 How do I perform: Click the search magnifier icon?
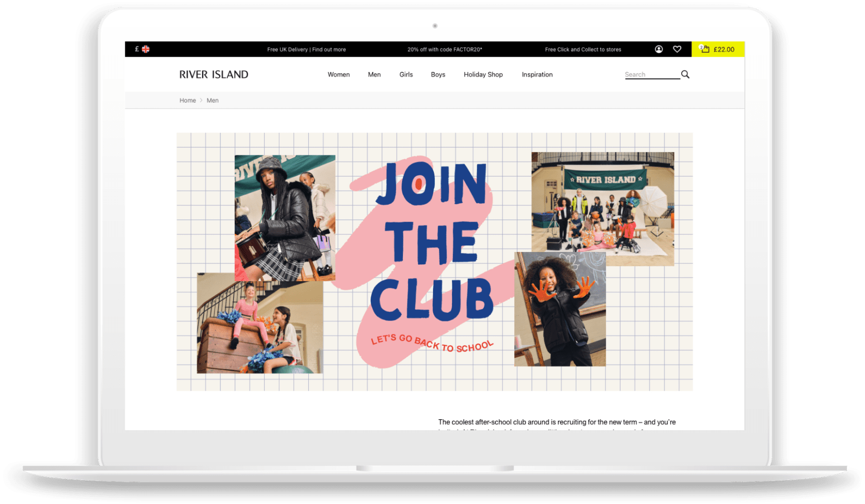pos(685,74)
